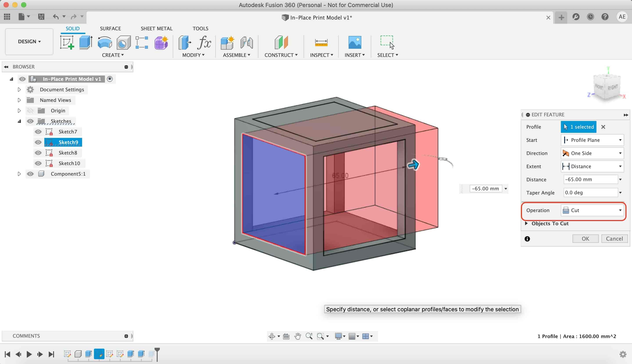Viewport: 632px width, 364px height.
Task: Click the '1 selected' Profile button
Action: click(x=578, y=127)
